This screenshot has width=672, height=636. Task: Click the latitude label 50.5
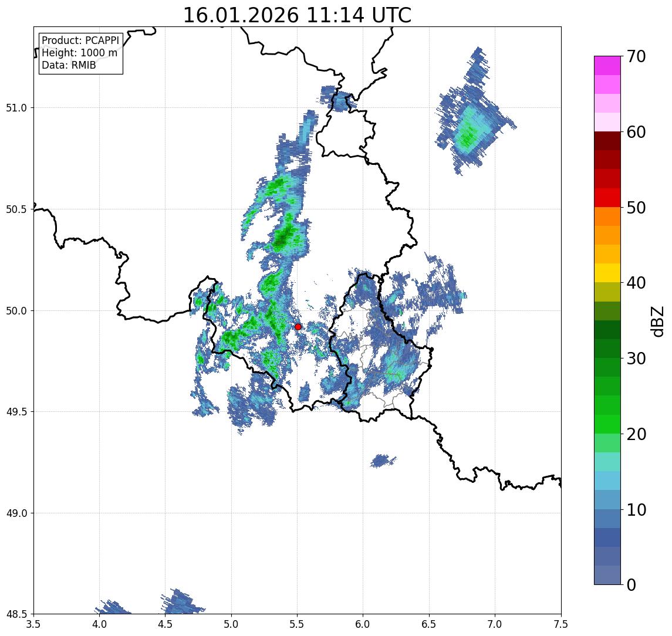(x=16, y=209)
